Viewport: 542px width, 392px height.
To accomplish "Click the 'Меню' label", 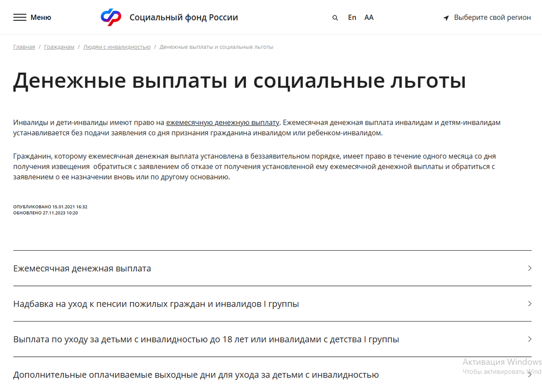I will point(41,18).
